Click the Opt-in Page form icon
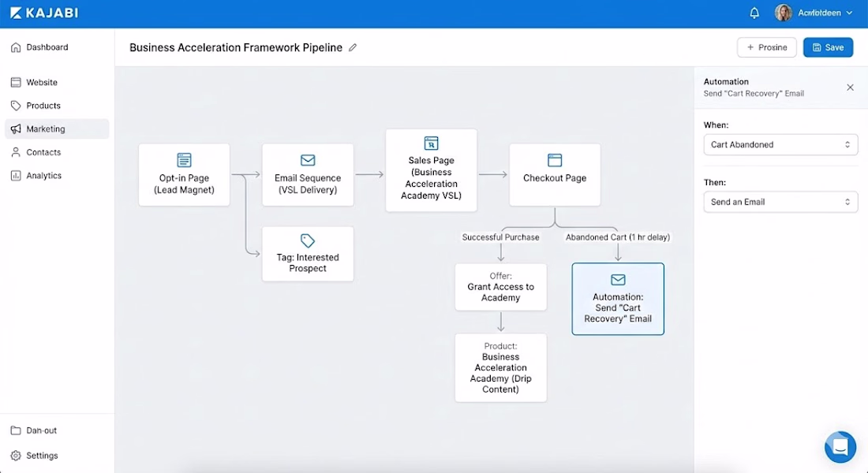The width and height of the screenshot is (868, 473). point(185,160)
